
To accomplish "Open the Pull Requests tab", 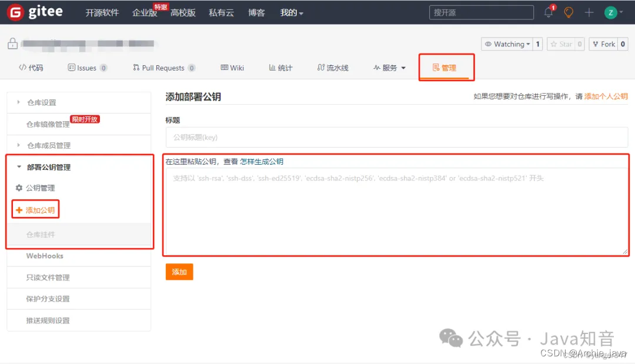I will click(164, 68).
